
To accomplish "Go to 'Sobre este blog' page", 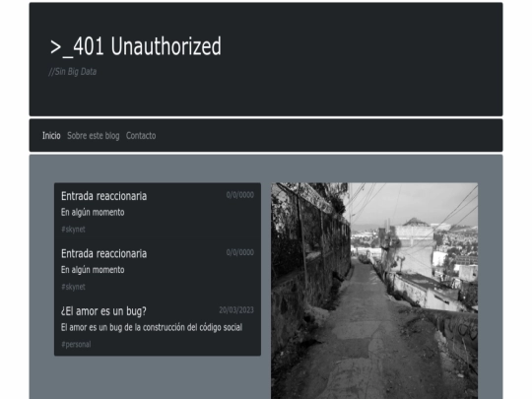I will 94,136.
